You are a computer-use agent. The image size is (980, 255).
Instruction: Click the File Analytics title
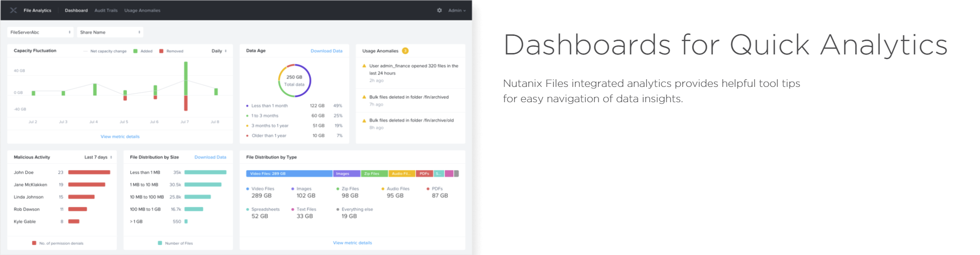coord(37,10)
